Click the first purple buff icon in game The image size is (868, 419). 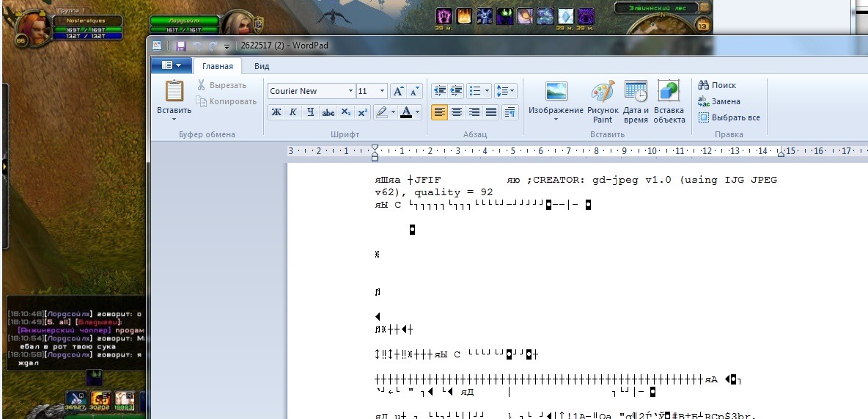(444, 16)
